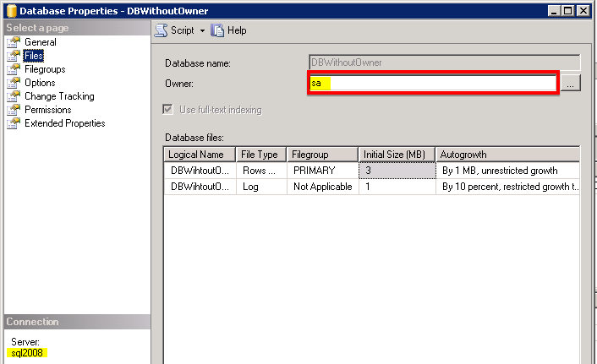The width and height of the screenshot is (597, 364).
Task: Click the initial size cell showing 3
Action: (397, 171)
